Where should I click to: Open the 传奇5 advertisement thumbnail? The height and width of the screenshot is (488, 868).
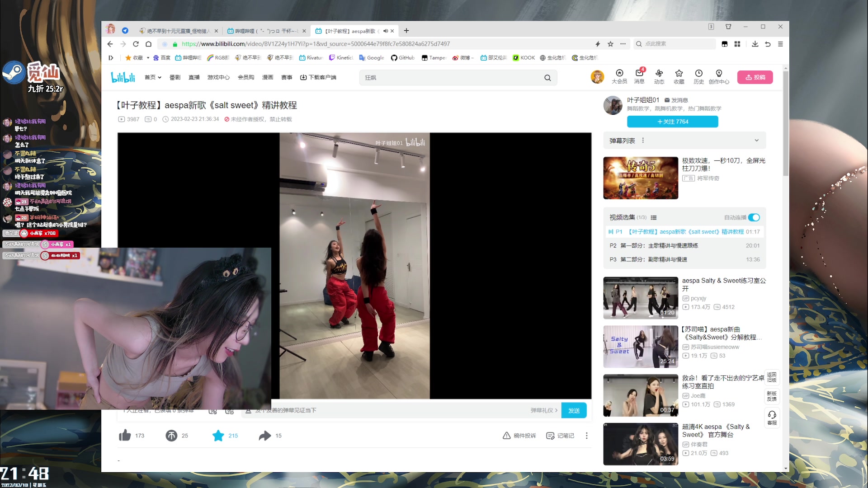(641, 178)
